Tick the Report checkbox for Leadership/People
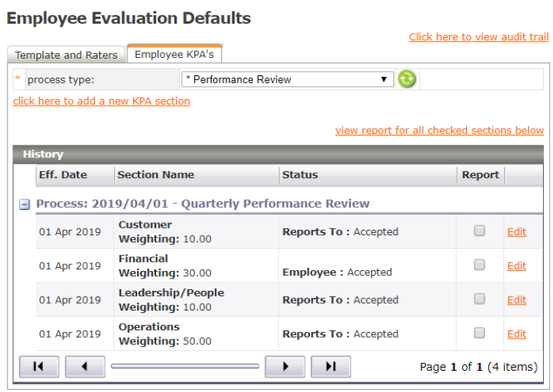Screen dimensions: 553x392 point(479,299)
